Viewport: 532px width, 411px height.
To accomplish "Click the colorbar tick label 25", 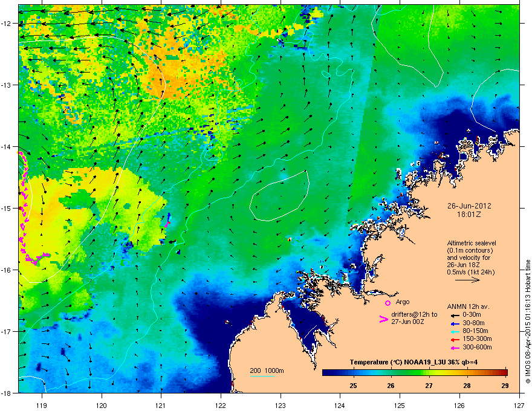I will pos(353,386).
